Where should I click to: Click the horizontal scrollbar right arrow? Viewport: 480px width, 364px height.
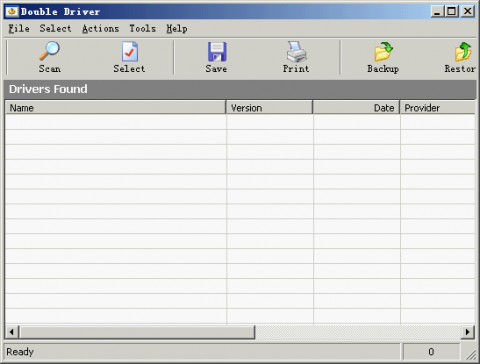[x=468, y=332]
